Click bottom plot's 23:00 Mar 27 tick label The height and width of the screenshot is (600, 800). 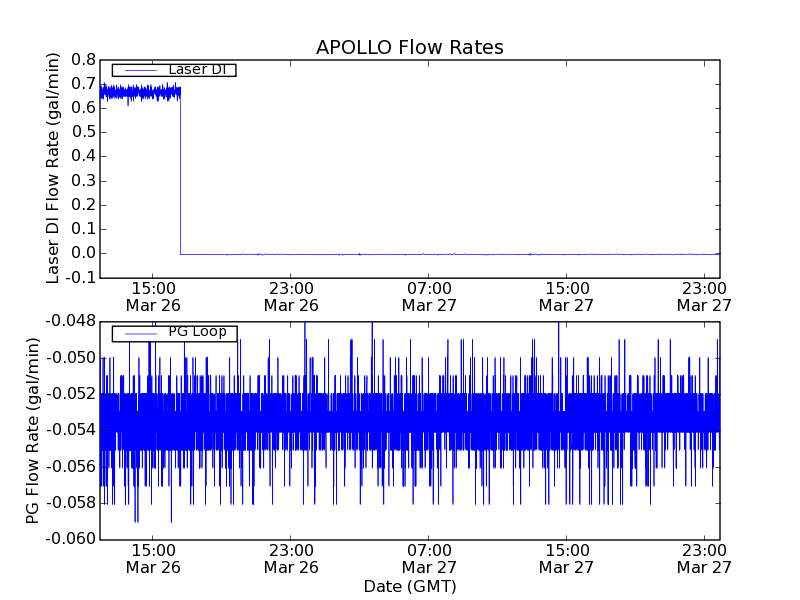click(704, 558)
